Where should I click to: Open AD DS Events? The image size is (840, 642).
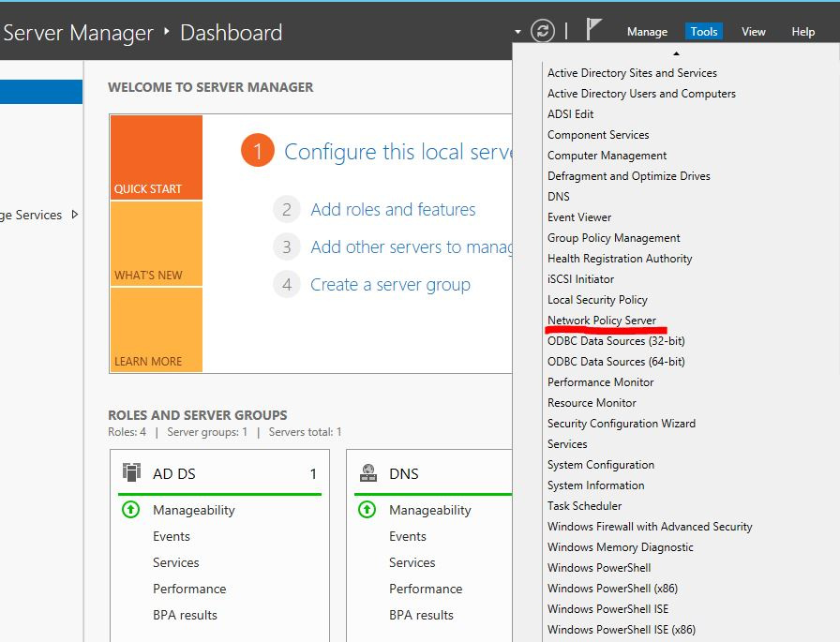tap(172, 536)
